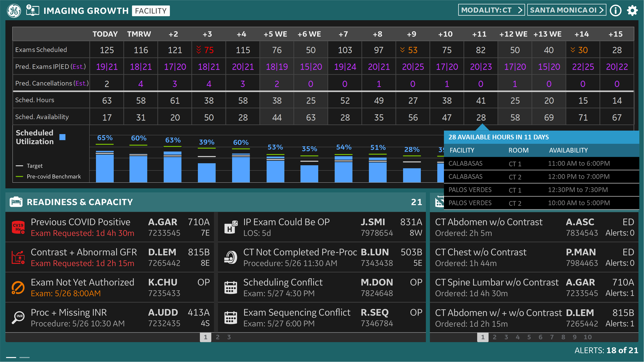Click the 65% utilization bar for today

click(x=105, y=167)
